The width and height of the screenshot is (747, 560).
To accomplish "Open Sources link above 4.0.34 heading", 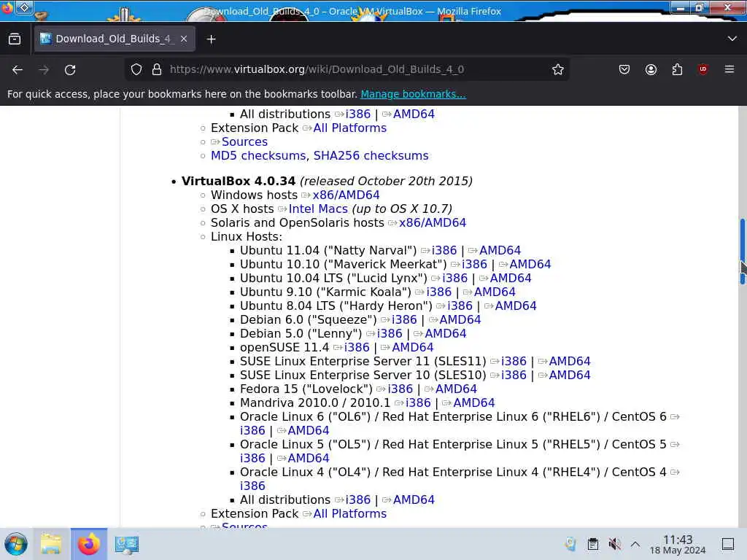I will coord(245,142).
